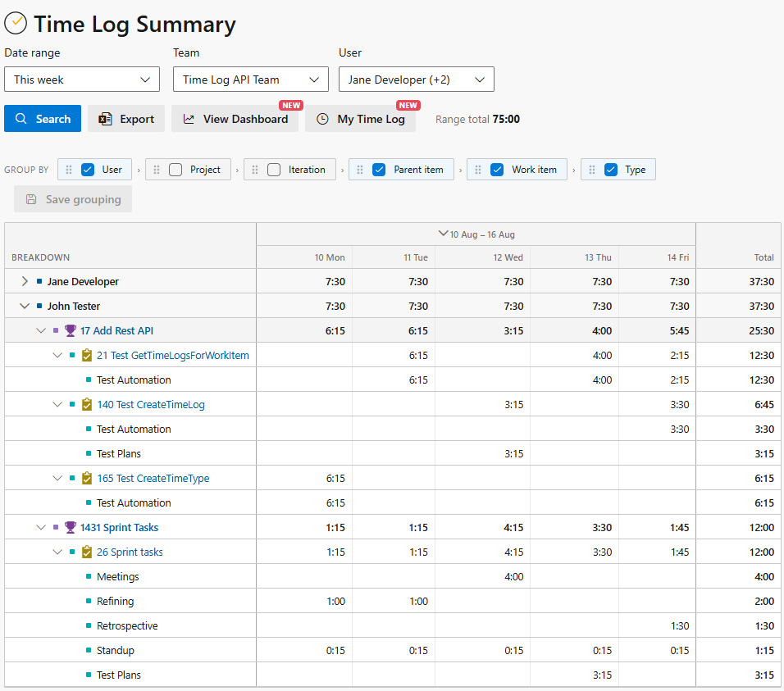Uncheck the Work item group-by checkbox
Screen dimensions: 784x691
pyautogui.click(x=497, y=170)
